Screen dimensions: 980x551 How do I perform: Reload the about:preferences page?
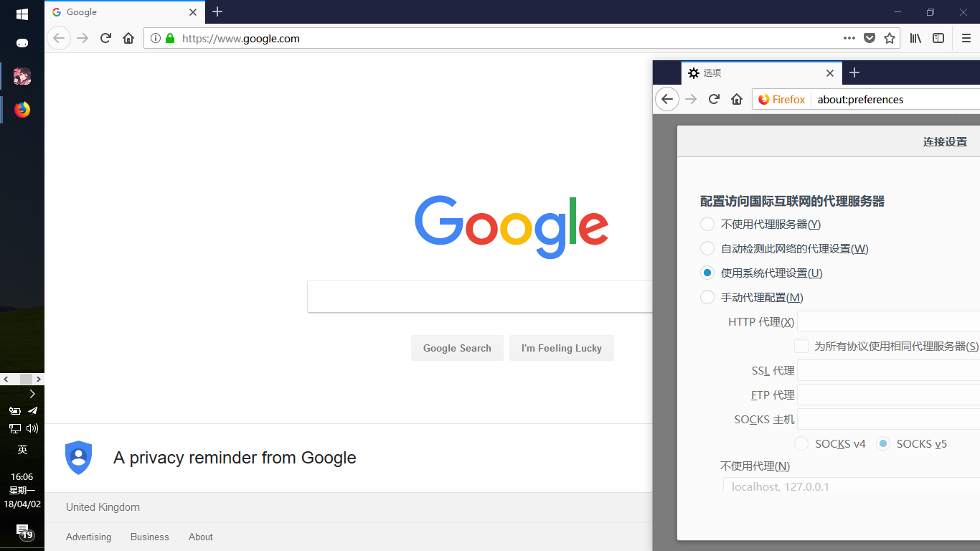pyautogui.click(x=714, y=99)
